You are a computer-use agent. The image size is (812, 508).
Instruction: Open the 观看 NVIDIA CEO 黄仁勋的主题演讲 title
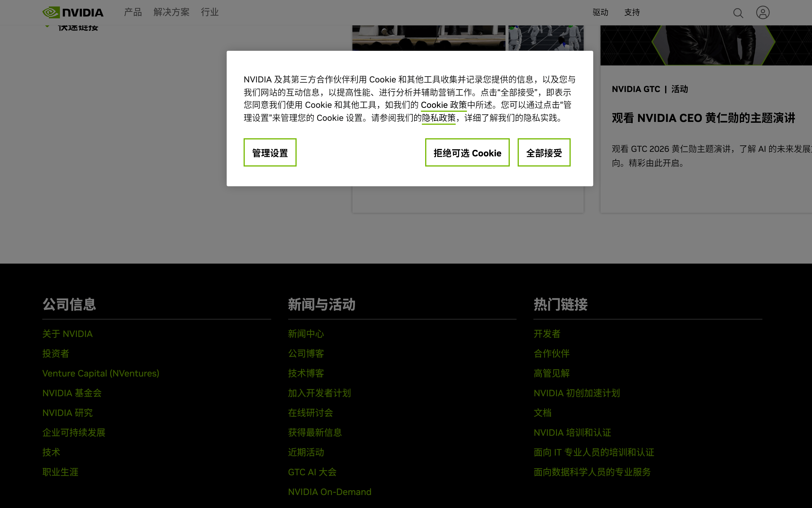point(703,118)
